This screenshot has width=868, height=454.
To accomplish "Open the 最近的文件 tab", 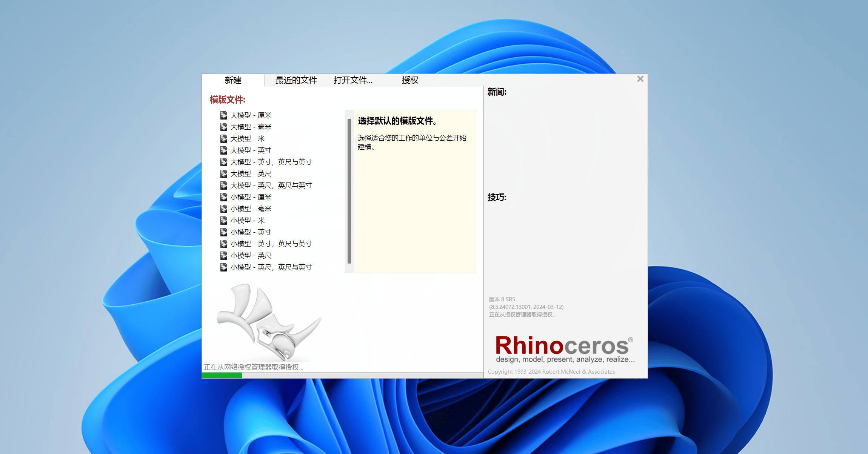I will (296, 80).
